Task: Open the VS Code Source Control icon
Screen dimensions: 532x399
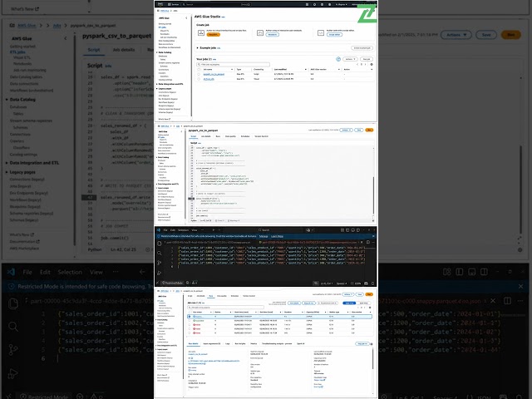Action: 159,263
